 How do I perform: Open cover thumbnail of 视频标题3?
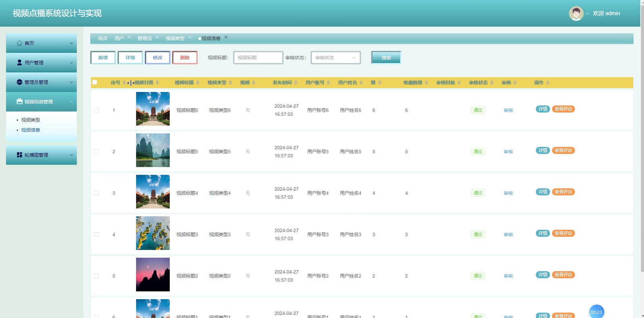(x=153, y=233)
